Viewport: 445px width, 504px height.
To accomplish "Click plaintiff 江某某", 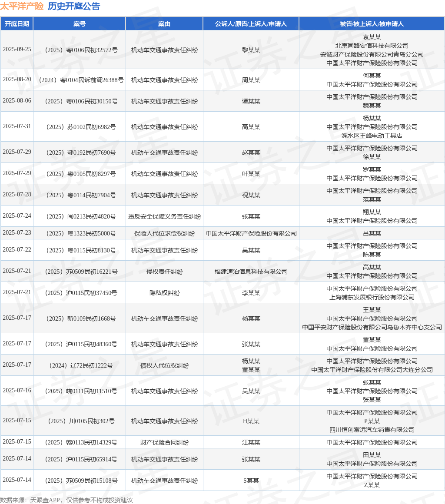I will [x=251, y=443].
